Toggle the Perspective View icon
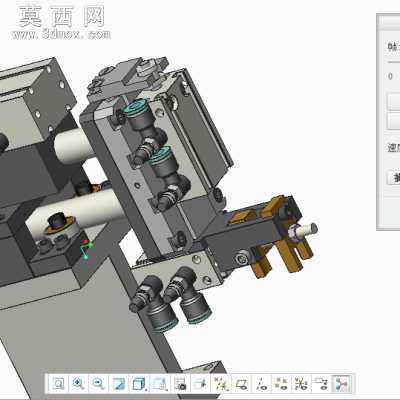400x400 pixels. pos(201,383)
